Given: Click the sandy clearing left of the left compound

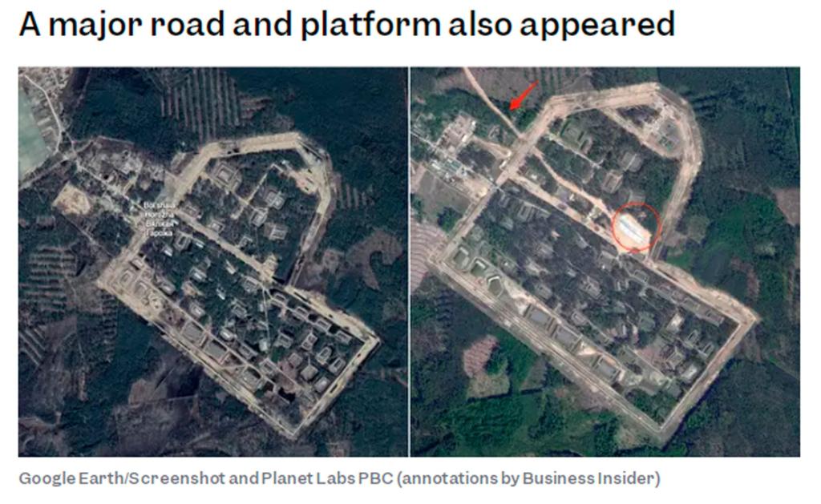Looking at the screenshot, I should [x=71, y=199].
